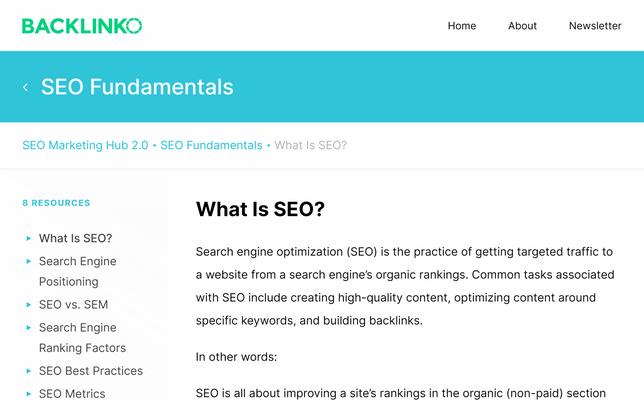Click arrow bullet beside SEO Best Practices

point(29,370)
